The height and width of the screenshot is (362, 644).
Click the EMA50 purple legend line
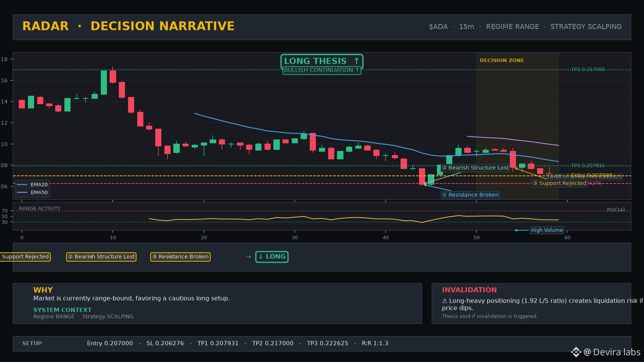22,192
